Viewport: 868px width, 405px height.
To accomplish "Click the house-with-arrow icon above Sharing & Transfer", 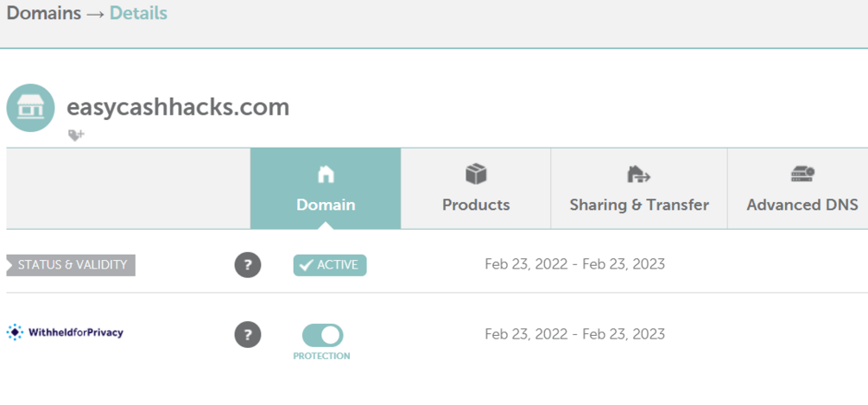I will tap(638, 174).
